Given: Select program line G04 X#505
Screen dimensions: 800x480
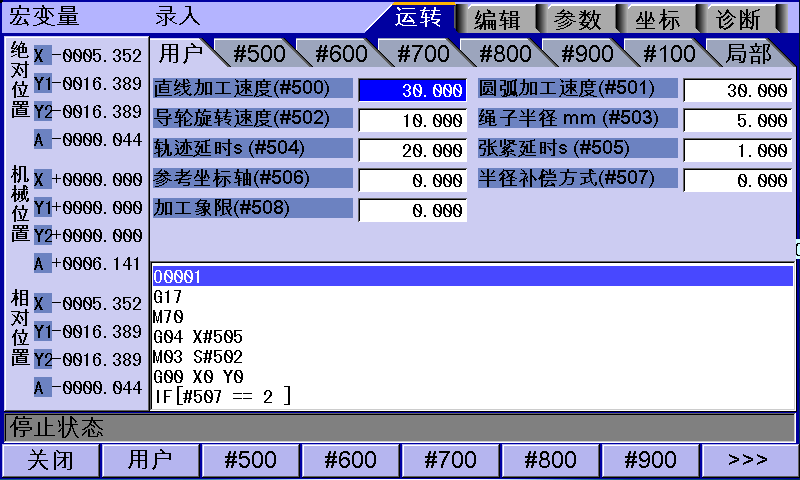Looking at the screenshot, I should pyautogui.click(x=472, y=337).
